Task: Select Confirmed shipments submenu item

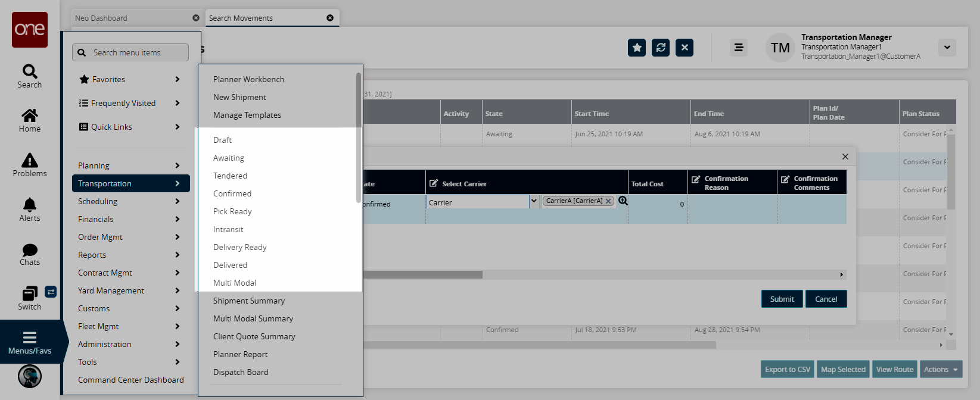Action: coord(232,193)
